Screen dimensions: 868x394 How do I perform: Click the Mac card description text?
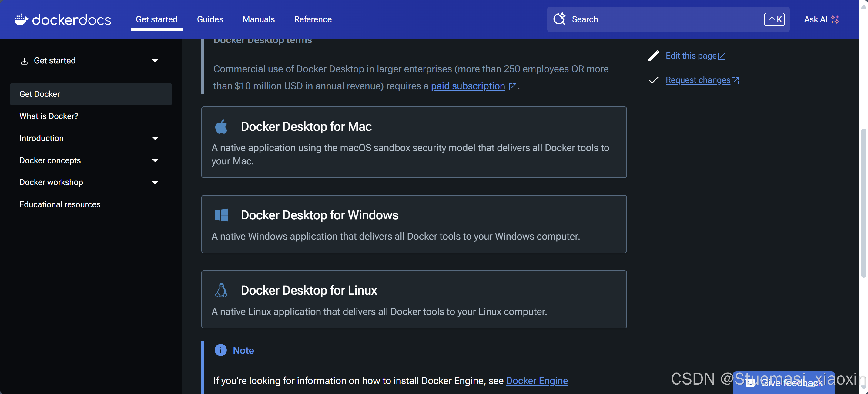tap(410, 154)
